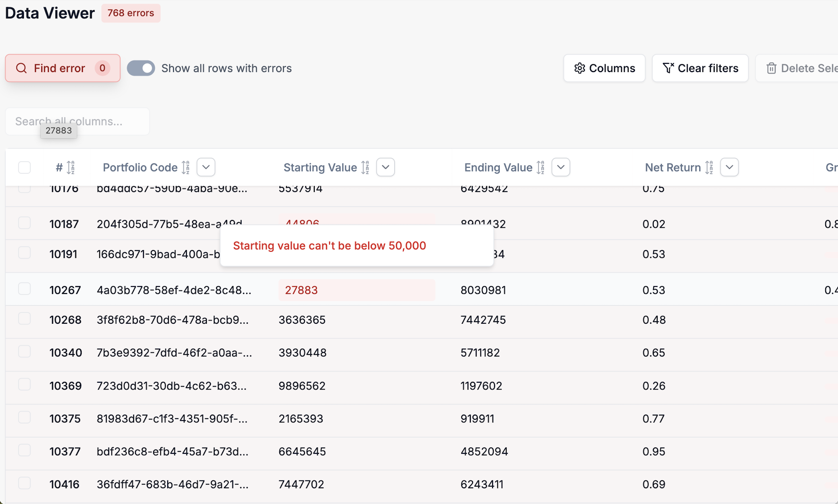The width and height of the screenshot is (838, 504).
Task: Sort by Net Return column icon
Action: point(709,167)
